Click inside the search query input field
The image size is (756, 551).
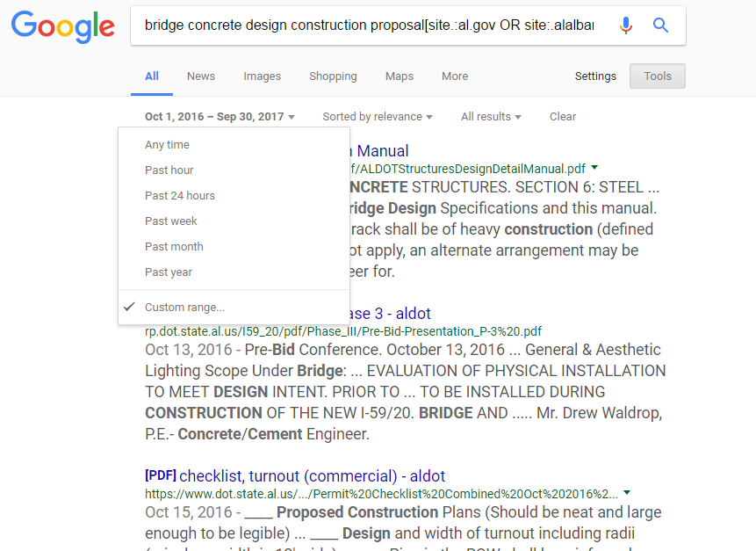tap(370, 25)
